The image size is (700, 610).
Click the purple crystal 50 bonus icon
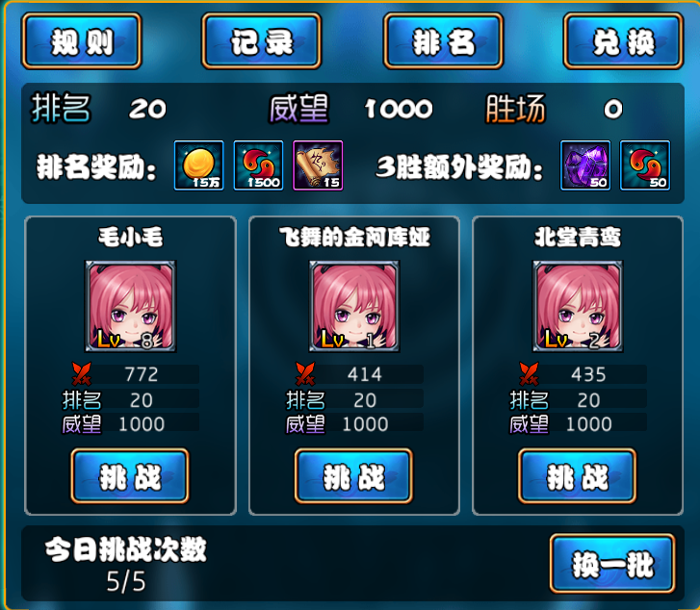(x=585, y=165)
